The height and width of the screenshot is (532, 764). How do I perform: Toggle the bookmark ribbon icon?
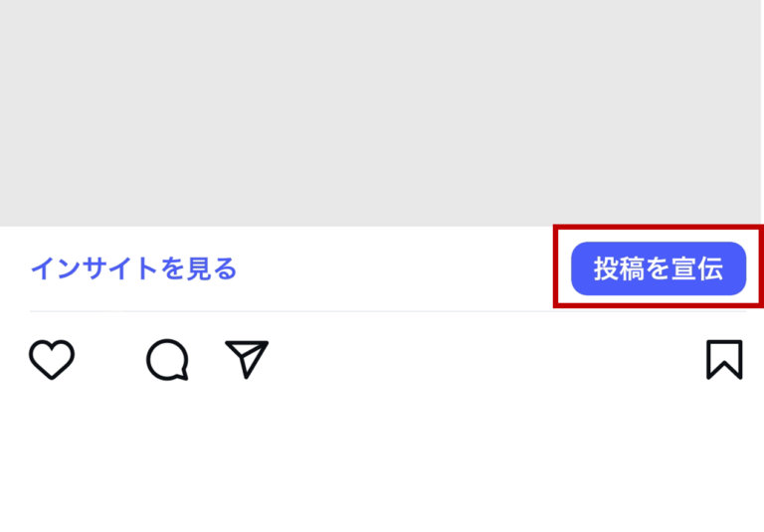tap(724, 360)
